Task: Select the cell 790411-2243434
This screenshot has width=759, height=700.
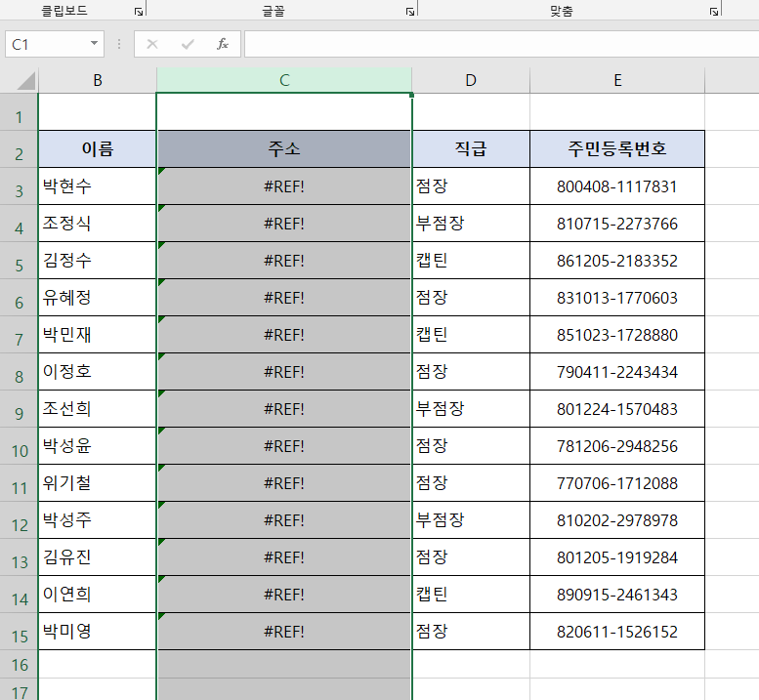Action: coord(617,372)
